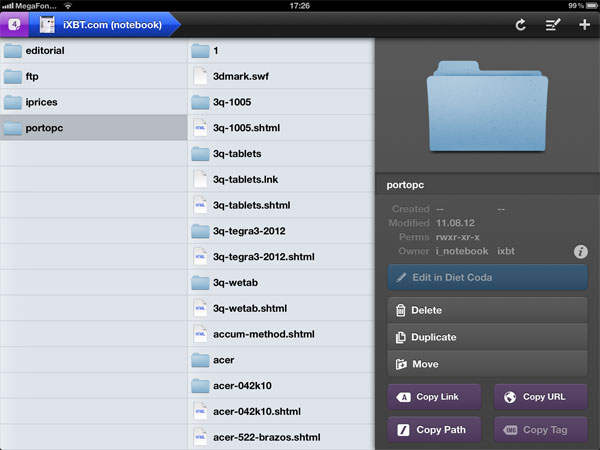Select the portopc folder row

pos(93,128)
